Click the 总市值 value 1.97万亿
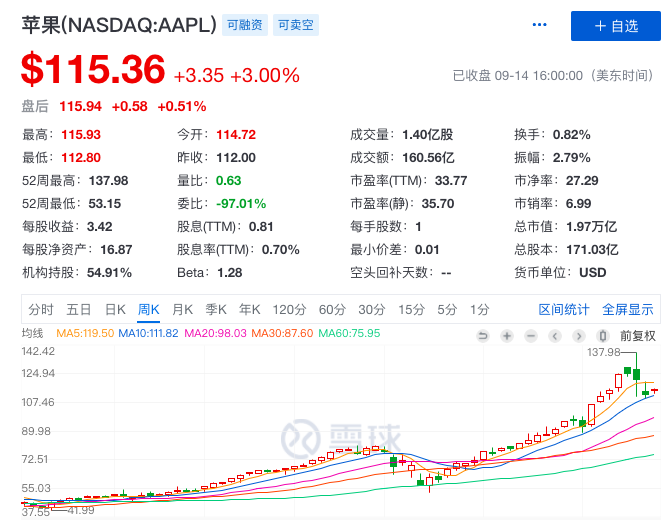 pos(591,227)
